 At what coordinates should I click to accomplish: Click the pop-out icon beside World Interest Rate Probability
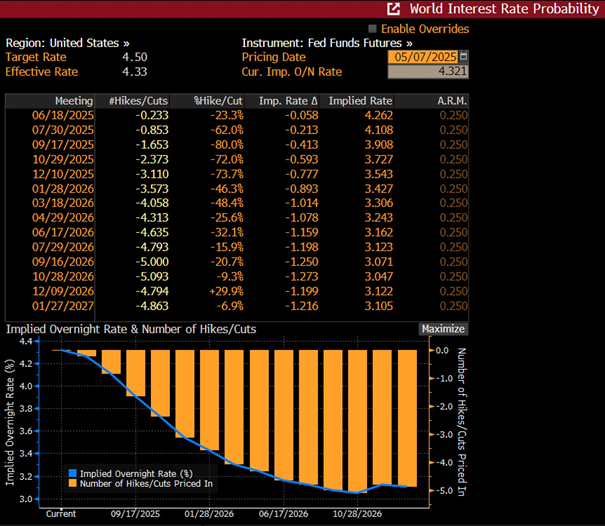[x=395, y=10]
